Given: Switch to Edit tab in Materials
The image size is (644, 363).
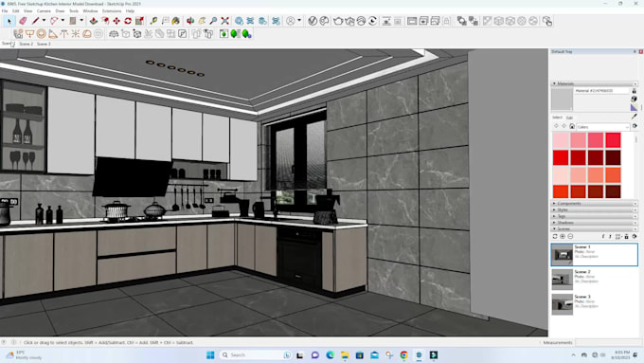Looking at the screenshot, I should (x=569, y=118).
